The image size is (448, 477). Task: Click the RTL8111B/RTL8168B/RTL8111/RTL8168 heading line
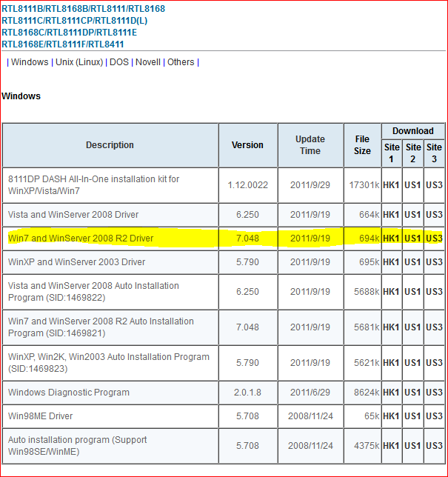click(84, 9)
